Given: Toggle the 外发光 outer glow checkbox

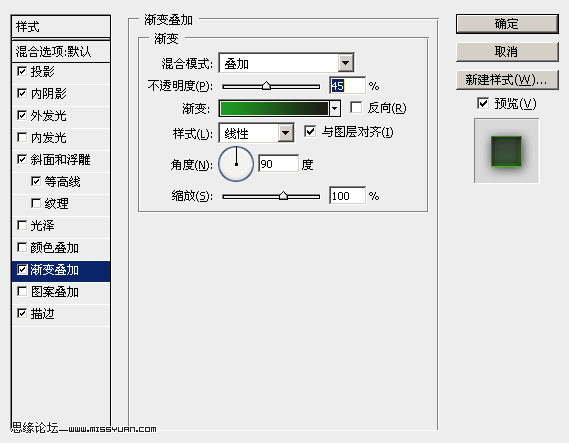Looking at the screenshot, I should tap(22, 115).
